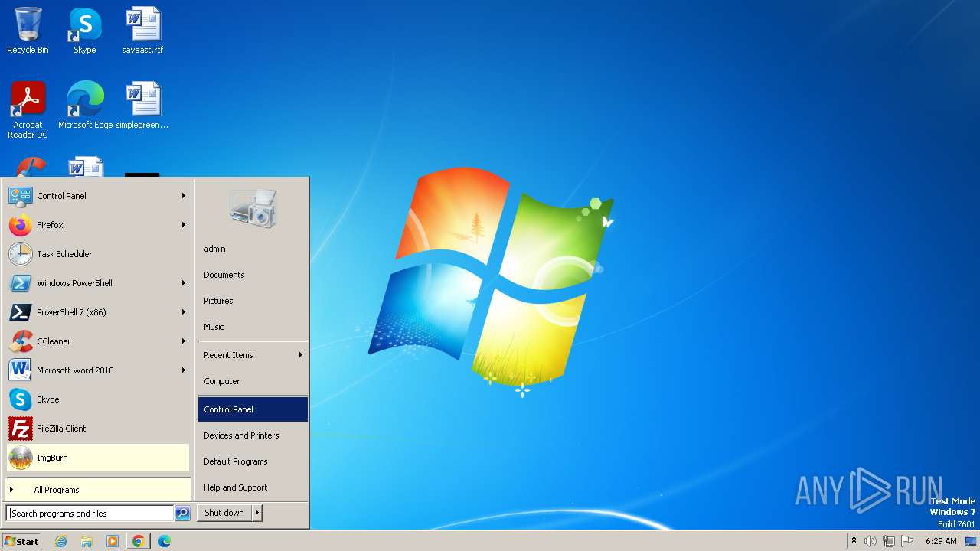Click the Action Center flag icon
This screenshot has width=980, height=551.
907,541
